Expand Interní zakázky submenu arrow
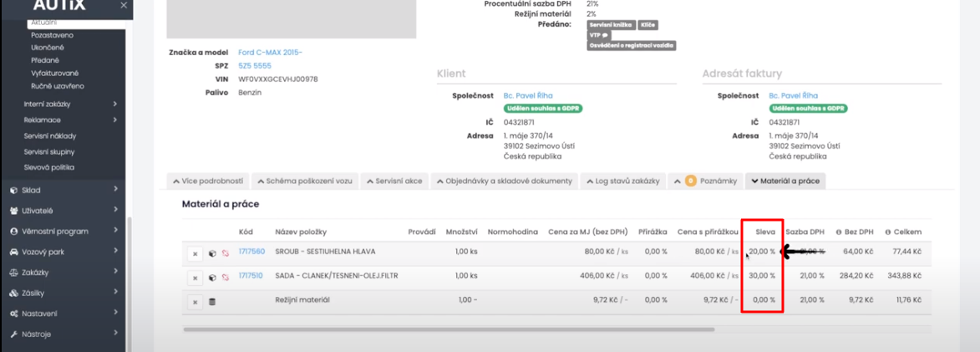Image resolution: width=980 pixels, height=352 pixels. pyautogui.click(x=116, y=104)
